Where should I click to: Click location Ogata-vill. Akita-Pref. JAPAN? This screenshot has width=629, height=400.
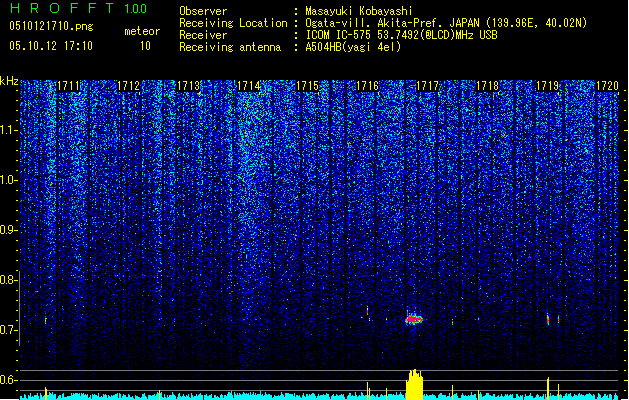393,23
